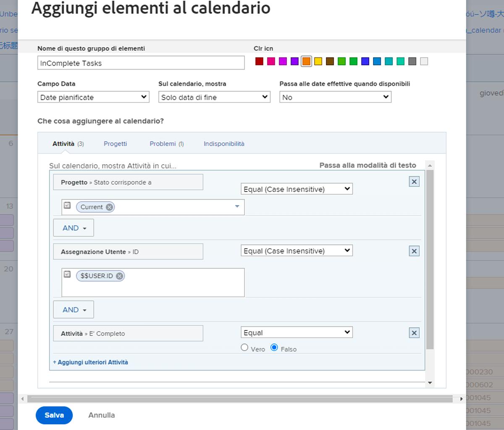Switch to the Indisponibilità tab
The width and height of the screenshot is (504, 430).
(x=224, y=144)
